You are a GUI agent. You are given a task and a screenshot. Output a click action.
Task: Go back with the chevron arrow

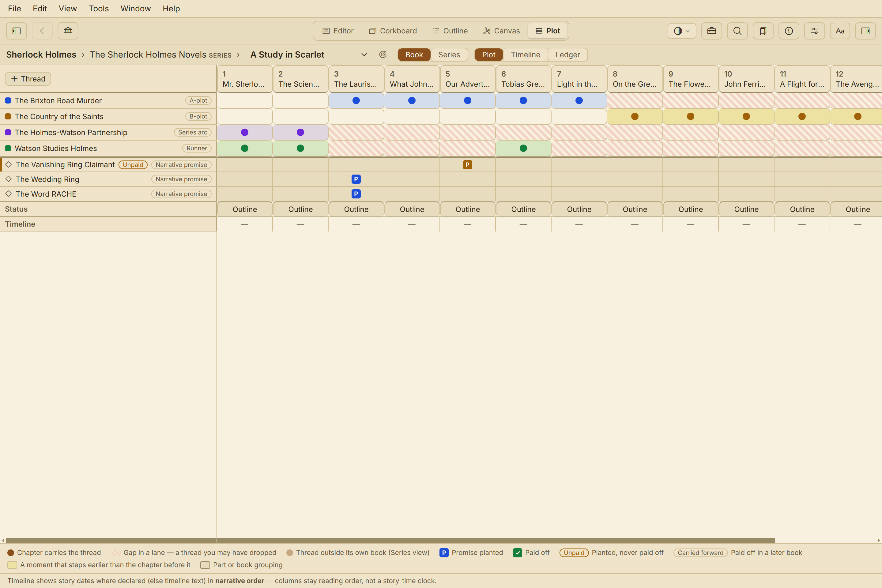[x=42, y=31]
